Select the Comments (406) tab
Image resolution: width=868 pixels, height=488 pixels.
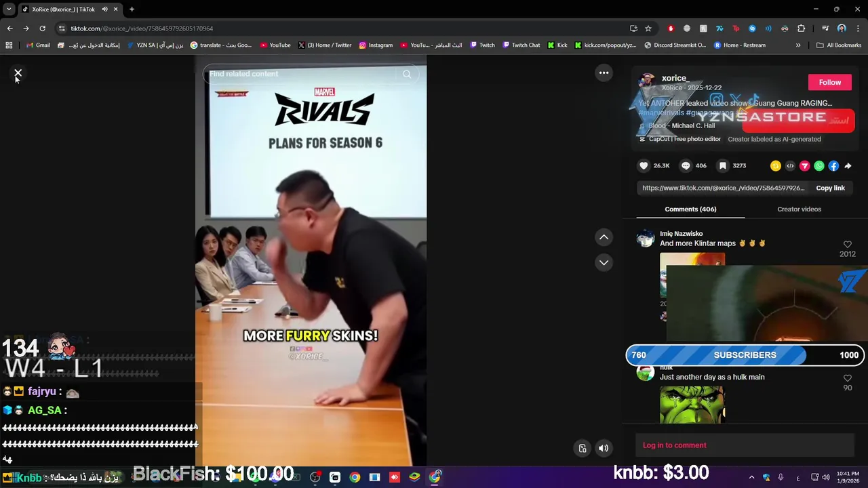coord(690,209)
